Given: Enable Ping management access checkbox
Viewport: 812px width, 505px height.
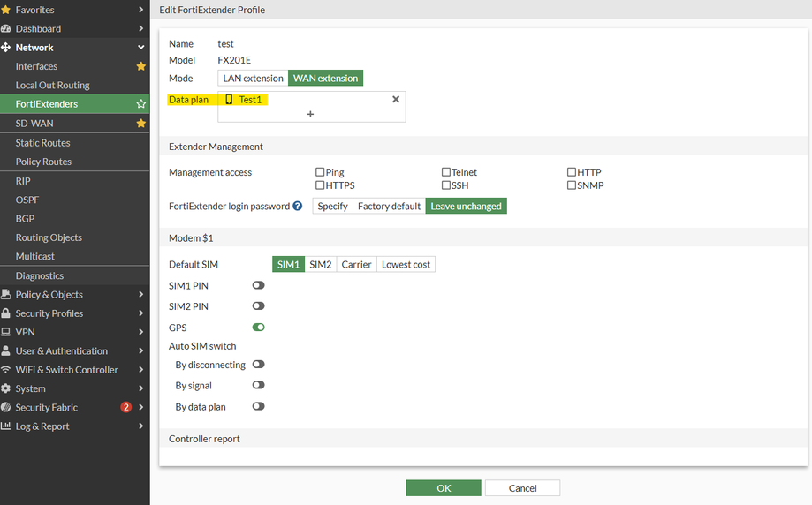Looking at the screenshot, I should (320, 172).
